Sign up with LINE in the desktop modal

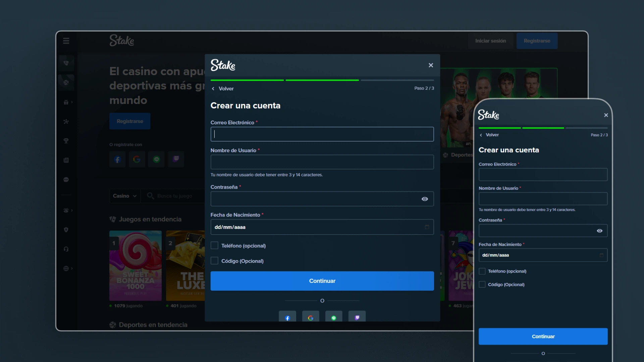pyautogui.click(x=334, y=317)
